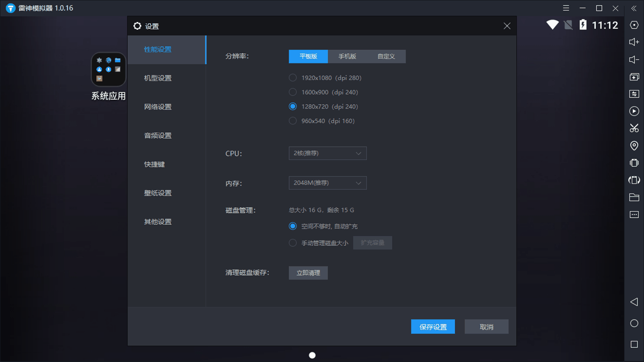This screenshot has width=644, height=362.
Task: Select the volume up icon on the right sidebar
Action: coord(634,42)
